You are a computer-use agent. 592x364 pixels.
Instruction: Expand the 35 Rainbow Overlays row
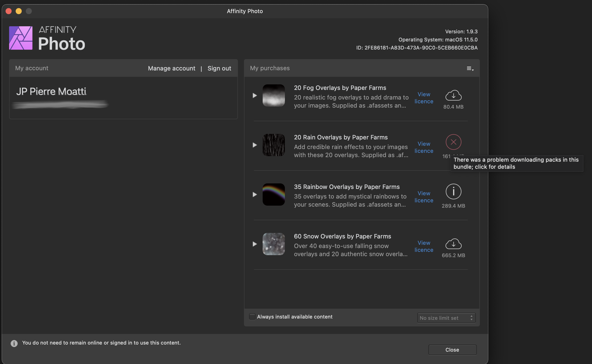click(255, 195)
